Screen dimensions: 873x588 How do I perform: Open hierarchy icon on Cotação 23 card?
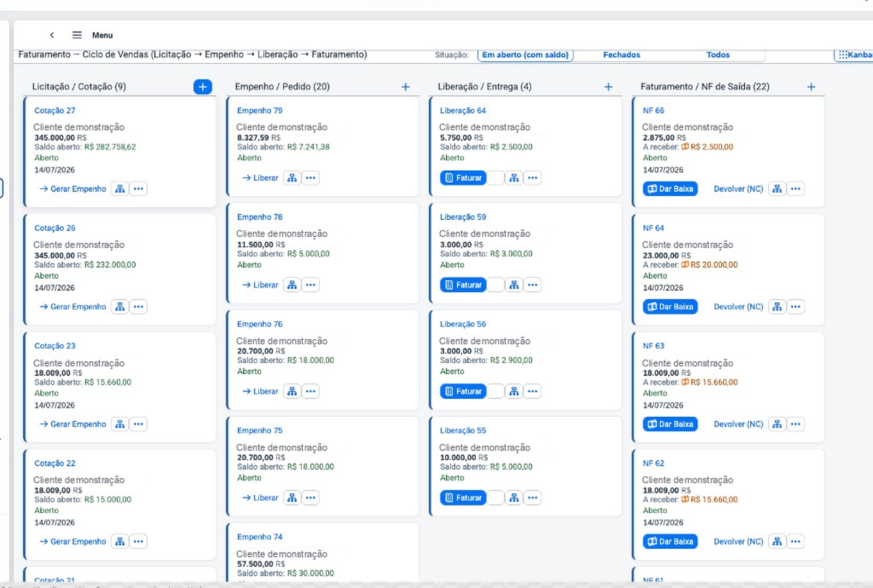[120, 424]
